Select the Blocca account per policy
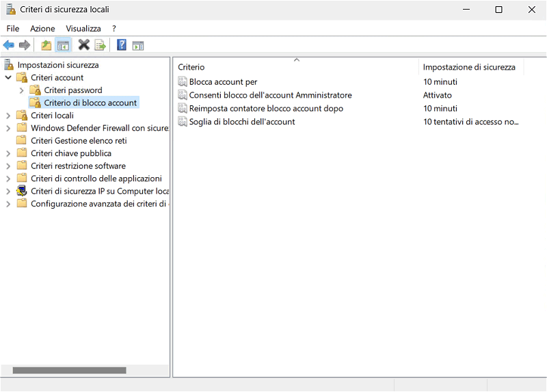The height and width of the screenshot is (392, 547). pos(224,81)
